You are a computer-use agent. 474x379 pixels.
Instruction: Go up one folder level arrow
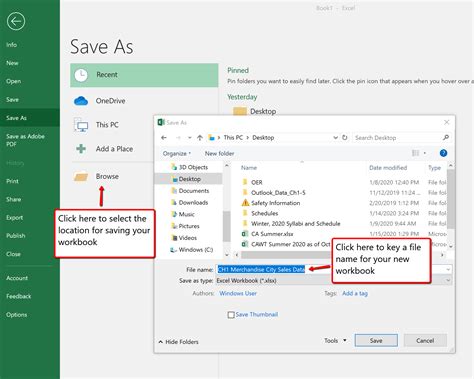(x=200, y=138)
